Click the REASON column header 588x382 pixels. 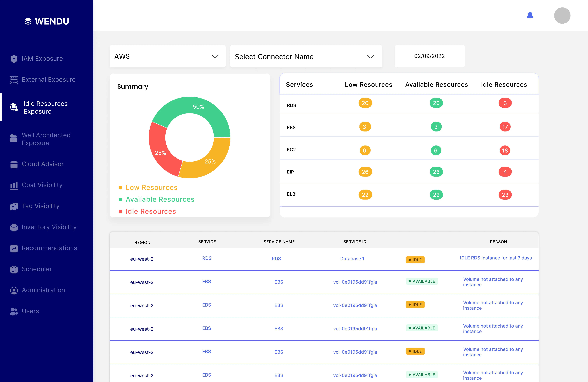click(x=498, y=242)
